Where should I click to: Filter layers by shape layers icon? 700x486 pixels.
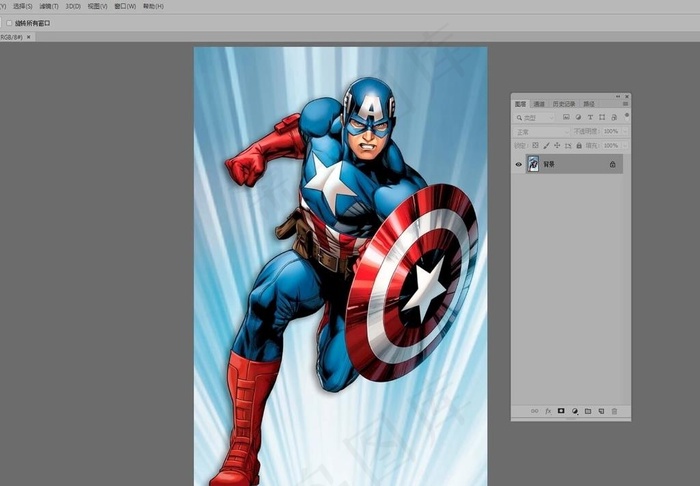coord(602,117)
